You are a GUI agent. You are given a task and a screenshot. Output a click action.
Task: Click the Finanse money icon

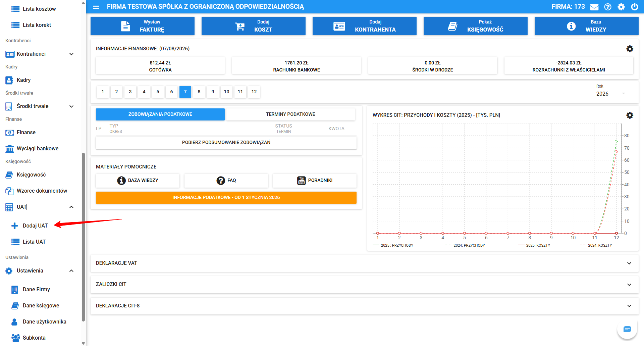(x=10, y=133)
